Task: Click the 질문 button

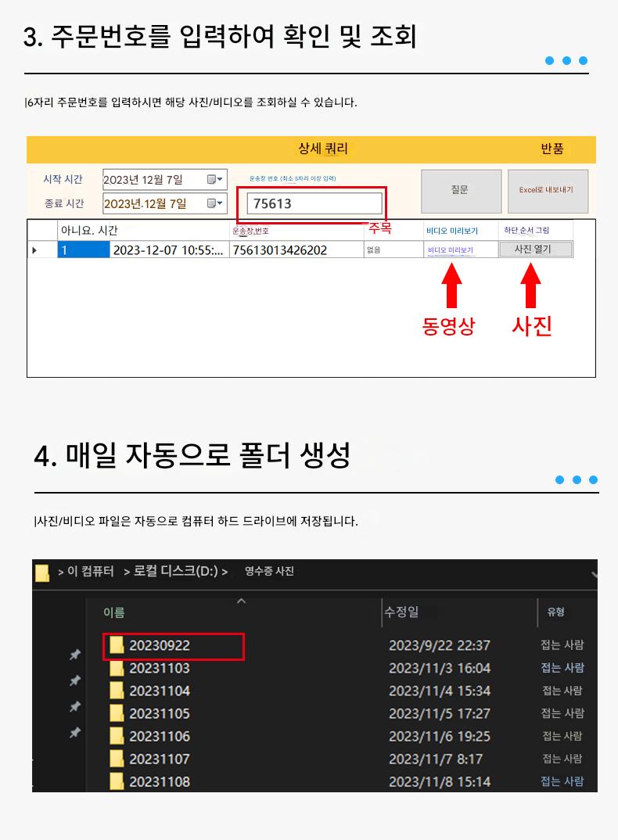Action: pyautogui.click(x=459, y=190)
